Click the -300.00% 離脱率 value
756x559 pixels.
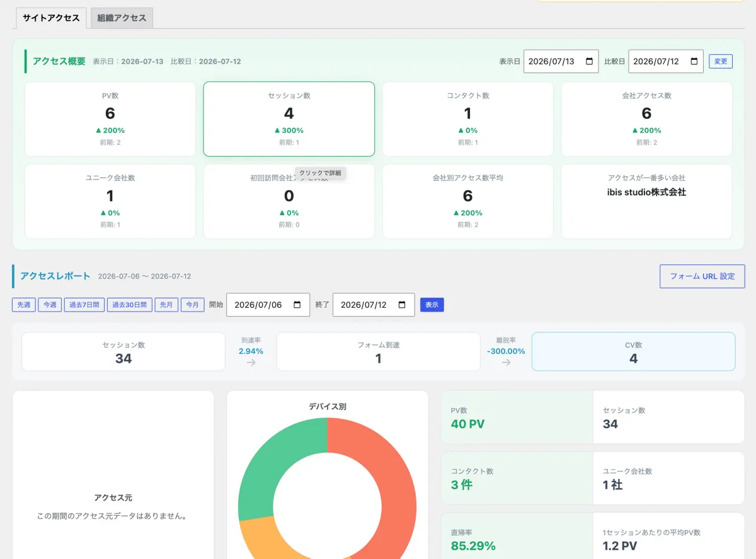click(506, 351)
